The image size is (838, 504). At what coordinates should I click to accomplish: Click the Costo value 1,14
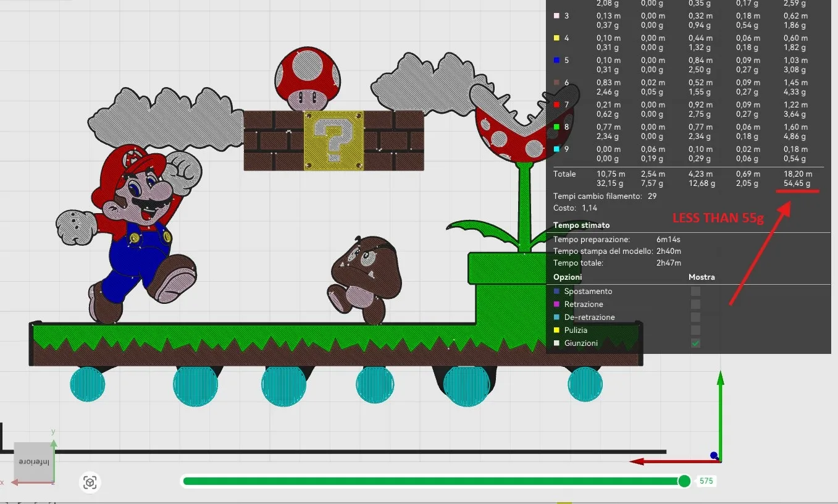click(590, 208)
